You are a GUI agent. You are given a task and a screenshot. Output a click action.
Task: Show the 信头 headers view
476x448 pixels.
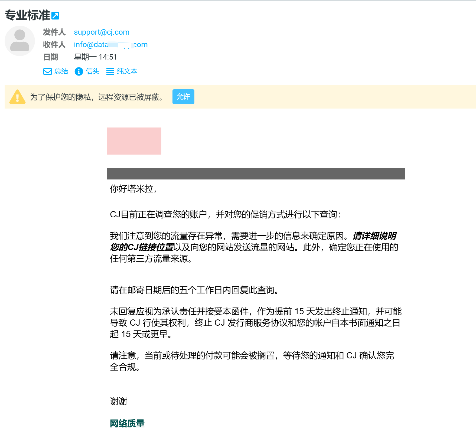(92, 71)
